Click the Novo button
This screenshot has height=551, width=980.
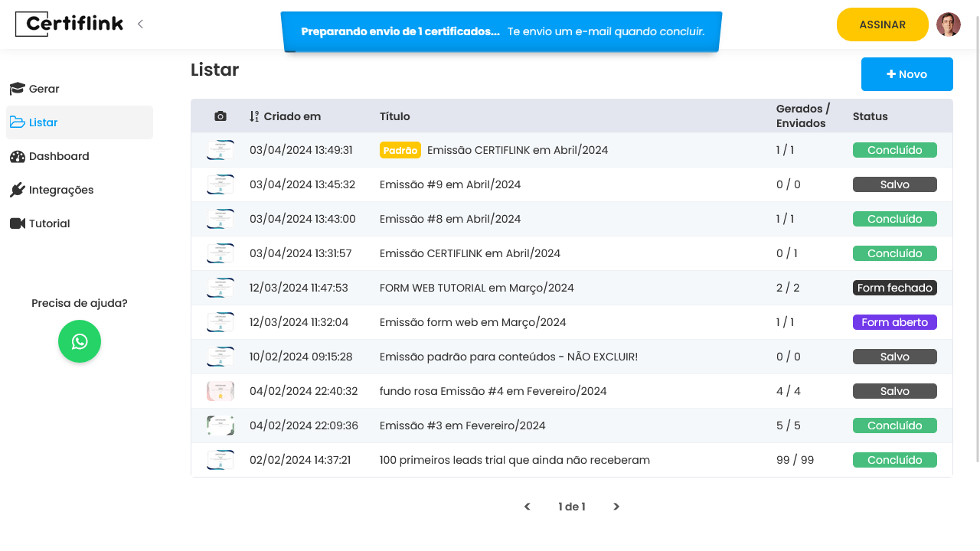pyautogui.click(x=906, y=74)
